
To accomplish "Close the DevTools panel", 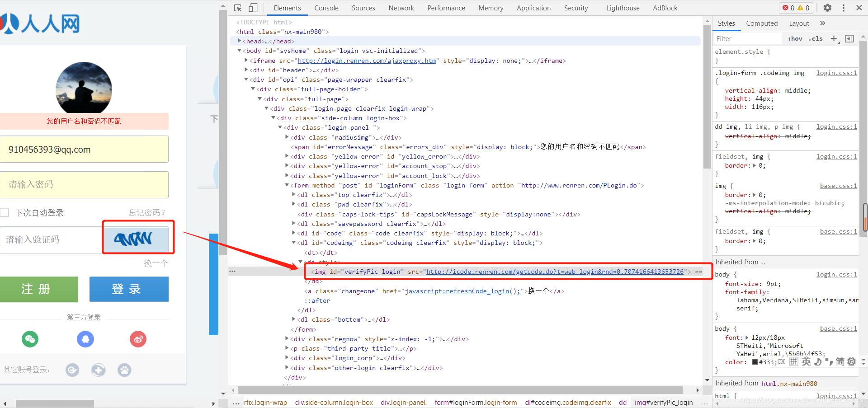I will pyautogui.click(x=859, y=8).
